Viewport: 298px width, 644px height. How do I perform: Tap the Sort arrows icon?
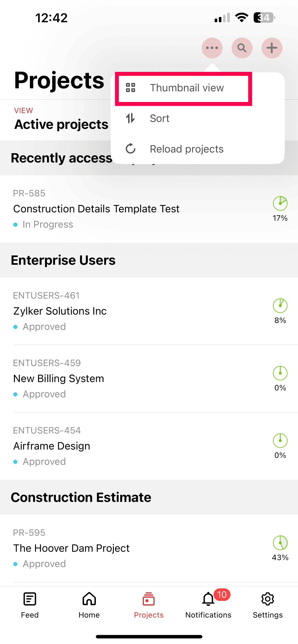130,118
